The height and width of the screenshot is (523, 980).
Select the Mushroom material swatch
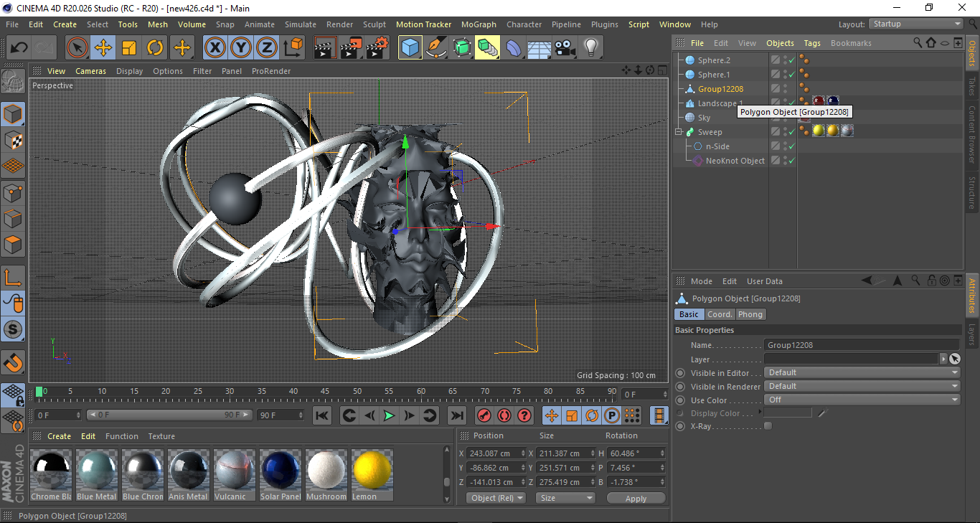pyautogui.click(x=326, y=475)
